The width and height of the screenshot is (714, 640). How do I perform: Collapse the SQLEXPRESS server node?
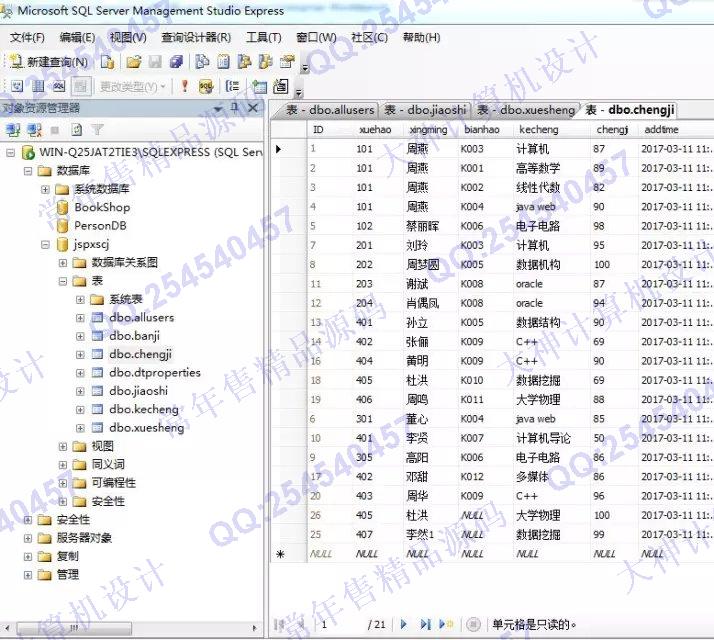(x=10, y=153)
